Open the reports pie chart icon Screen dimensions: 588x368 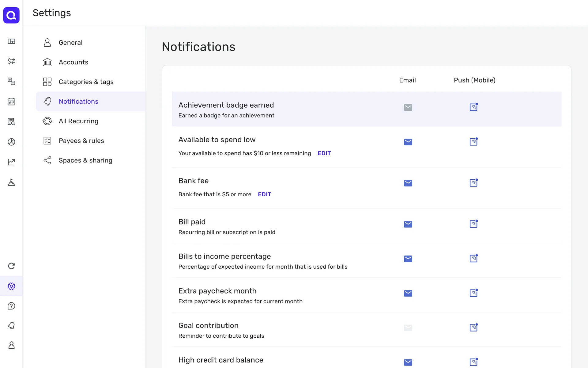coord(11,142)
